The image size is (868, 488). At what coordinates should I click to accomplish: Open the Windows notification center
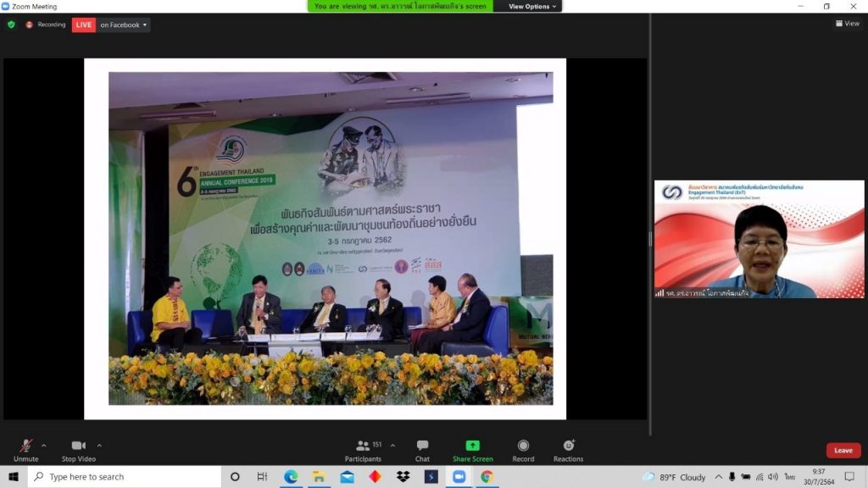[849, 477]
